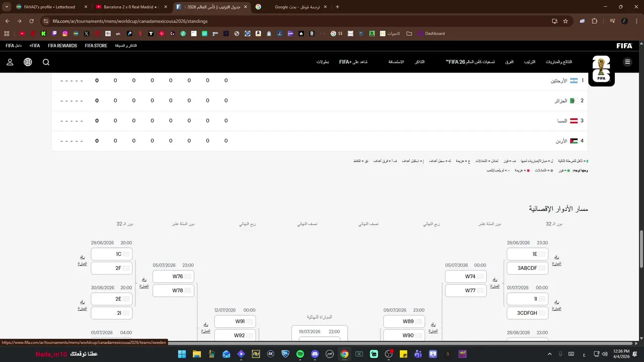Screen dimensions: 644x362
Task: Open شاهد على FIFA+ nav item
Action: point(353,62)
